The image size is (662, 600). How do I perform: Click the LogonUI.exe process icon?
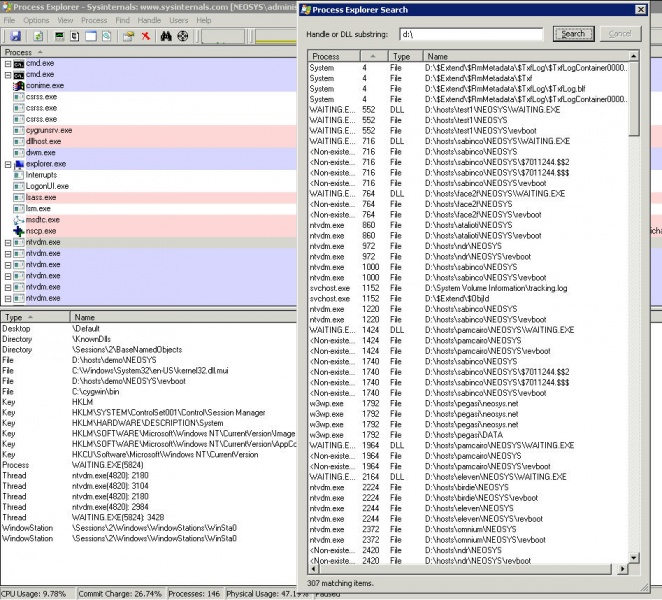point(19,186)
